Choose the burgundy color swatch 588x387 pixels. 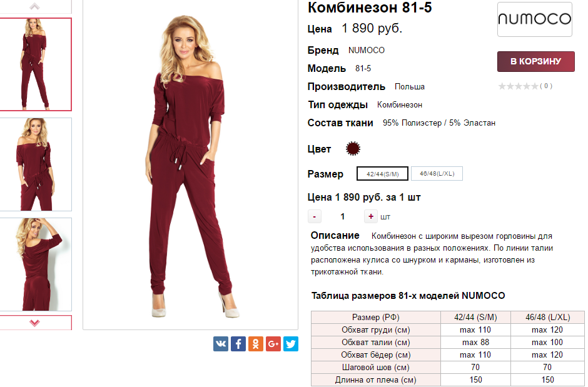(x=353, y=149)
